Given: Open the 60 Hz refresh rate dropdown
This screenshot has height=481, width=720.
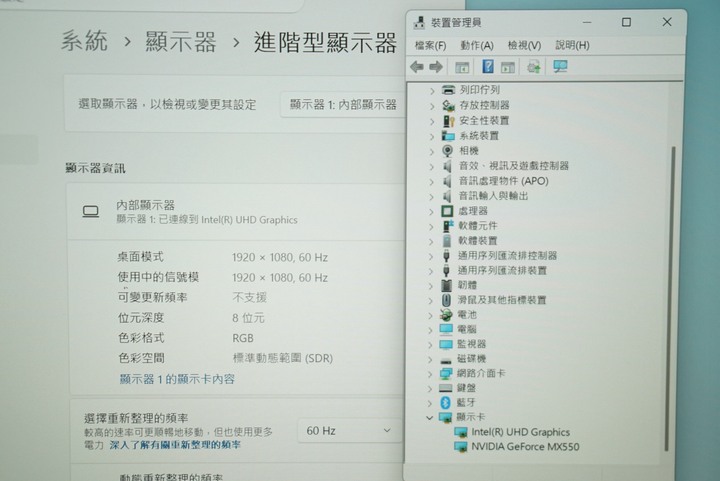Looking at the screenshot, I should pos(349,431).
